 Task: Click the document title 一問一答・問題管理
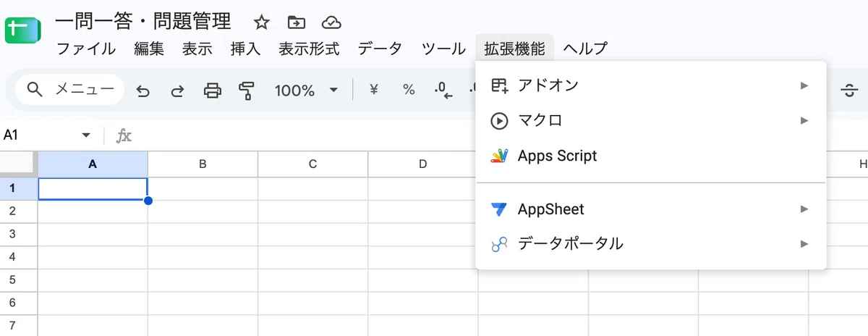[143, 22]
